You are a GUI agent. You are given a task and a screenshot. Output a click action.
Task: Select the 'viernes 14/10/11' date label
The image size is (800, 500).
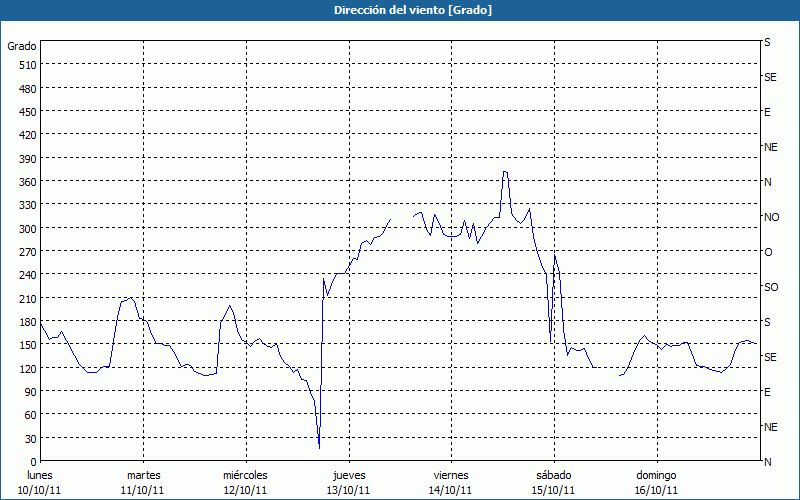(x=450, y=482)
